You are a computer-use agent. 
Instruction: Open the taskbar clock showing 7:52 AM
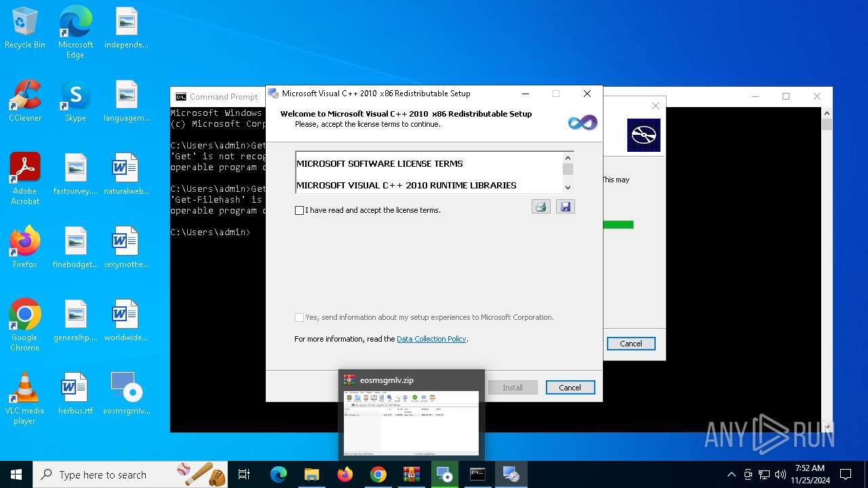(810, 474)
